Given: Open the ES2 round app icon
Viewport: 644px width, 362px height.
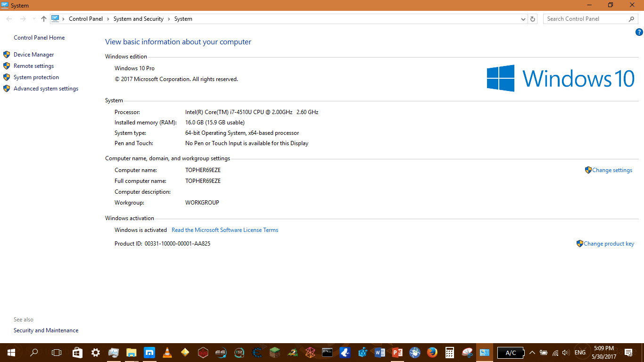Looking at the screenshot, I should pos(239,353).
